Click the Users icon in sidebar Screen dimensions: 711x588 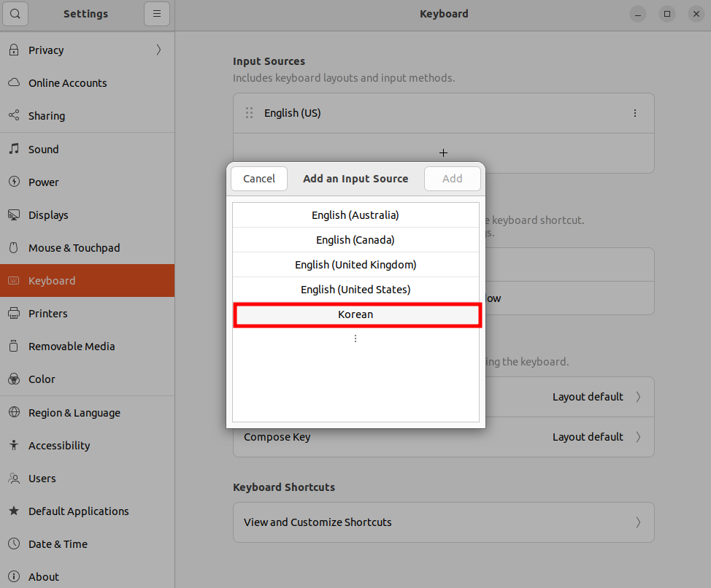click(14, 479)
